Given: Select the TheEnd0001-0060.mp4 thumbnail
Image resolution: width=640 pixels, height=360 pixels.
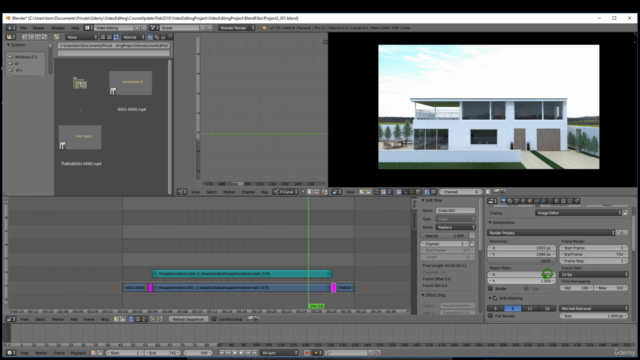Looking at the screenshot, I should 80,138.
